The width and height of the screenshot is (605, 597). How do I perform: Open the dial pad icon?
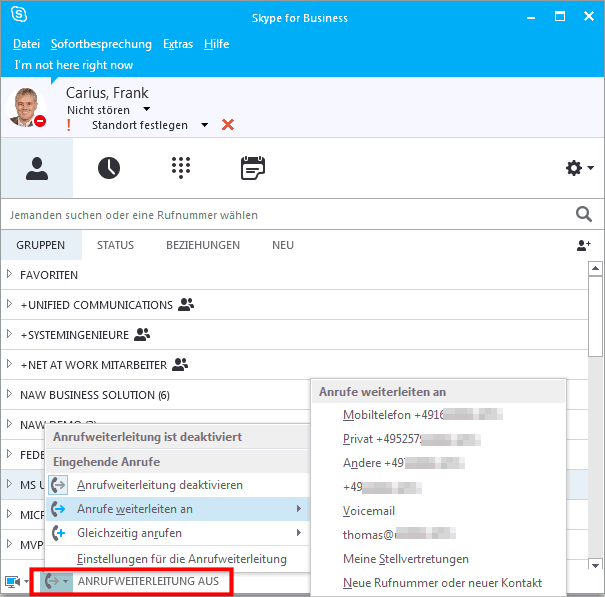tap(181, 168)
